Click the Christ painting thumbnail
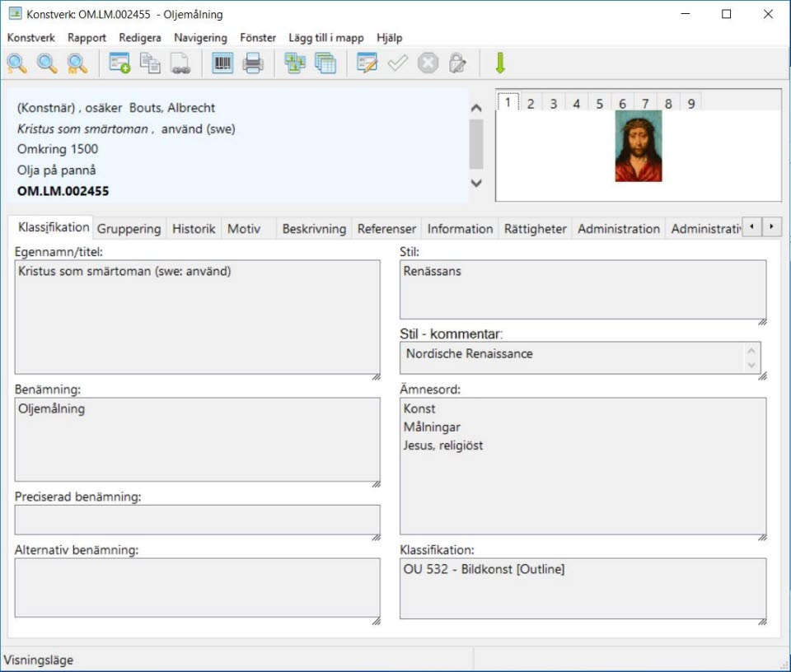The width and height of the screenshot is (791, 672). 638,147
